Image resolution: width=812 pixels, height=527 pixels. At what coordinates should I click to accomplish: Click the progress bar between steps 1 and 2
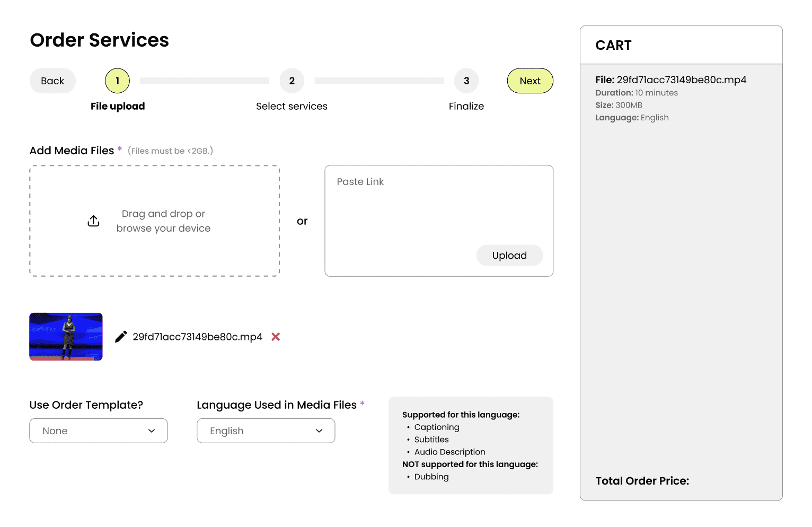pos(205,81)
